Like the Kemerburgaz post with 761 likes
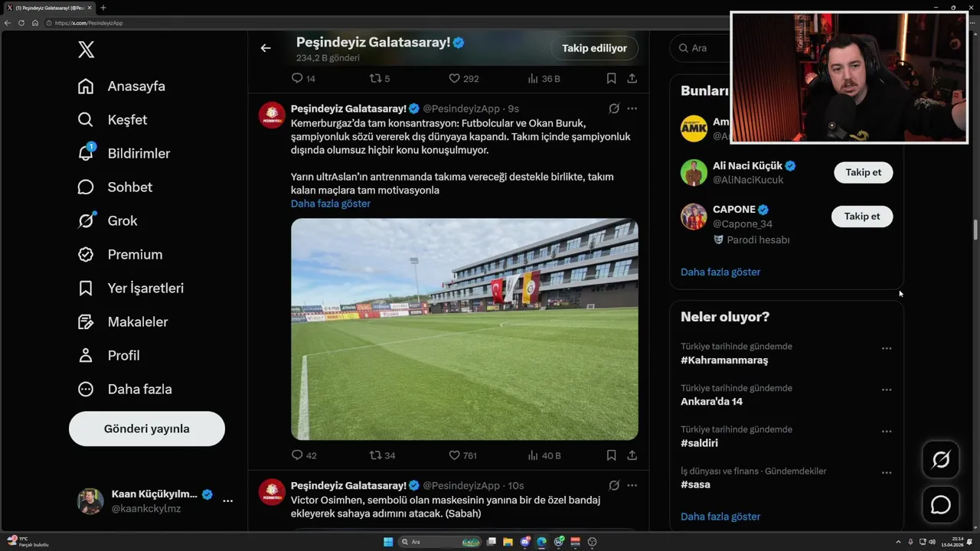 (462, 455)
